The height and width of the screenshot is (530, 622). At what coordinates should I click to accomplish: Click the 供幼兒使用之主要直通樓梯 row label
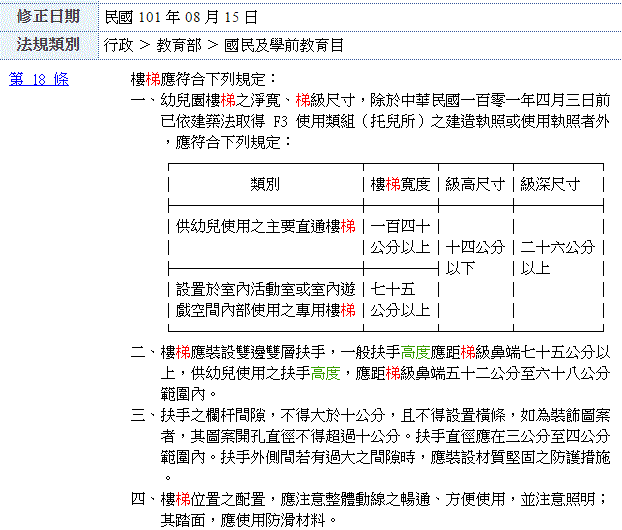(265, 227)
